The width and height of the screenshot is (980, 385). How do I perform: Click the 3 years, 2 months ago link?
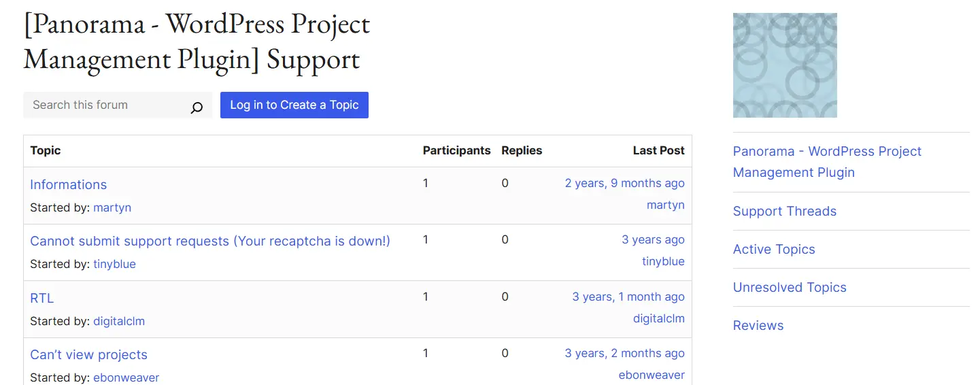pyautogui.click(x=625, y=353)
